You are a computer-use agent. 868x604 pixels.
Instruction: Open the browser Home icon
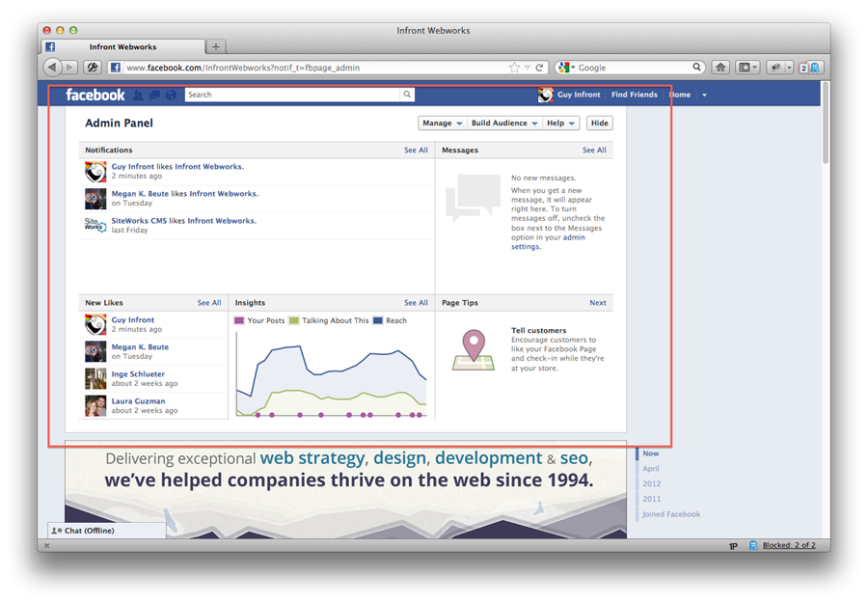tap(720, 68)
